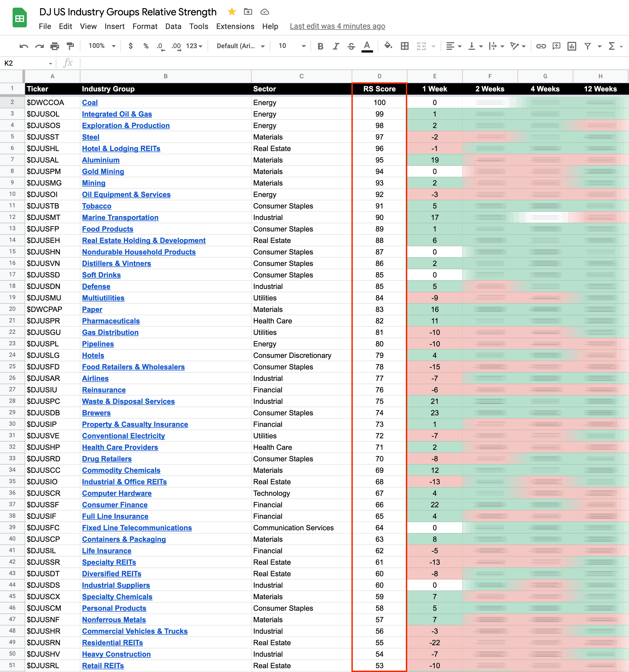The width and height of the screenshot is (629, 672).
Task: Open the text color picker
Action: click(367, 46)
